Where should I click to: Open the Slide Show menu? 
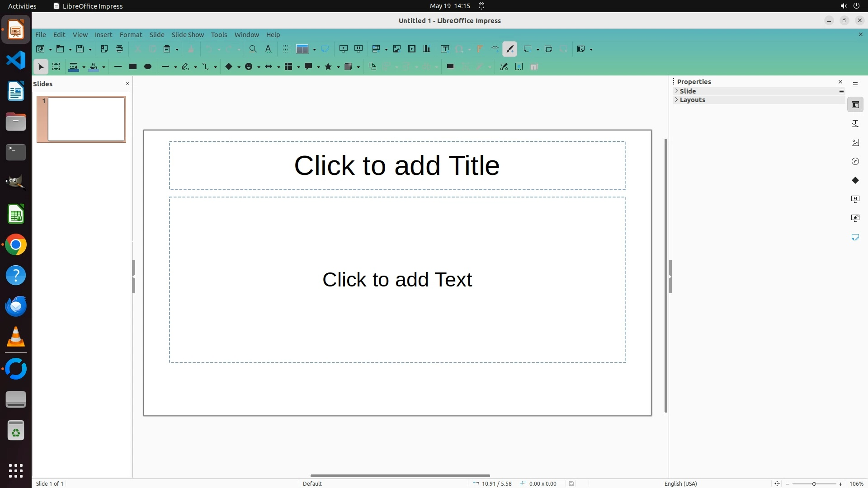point(188,35)
